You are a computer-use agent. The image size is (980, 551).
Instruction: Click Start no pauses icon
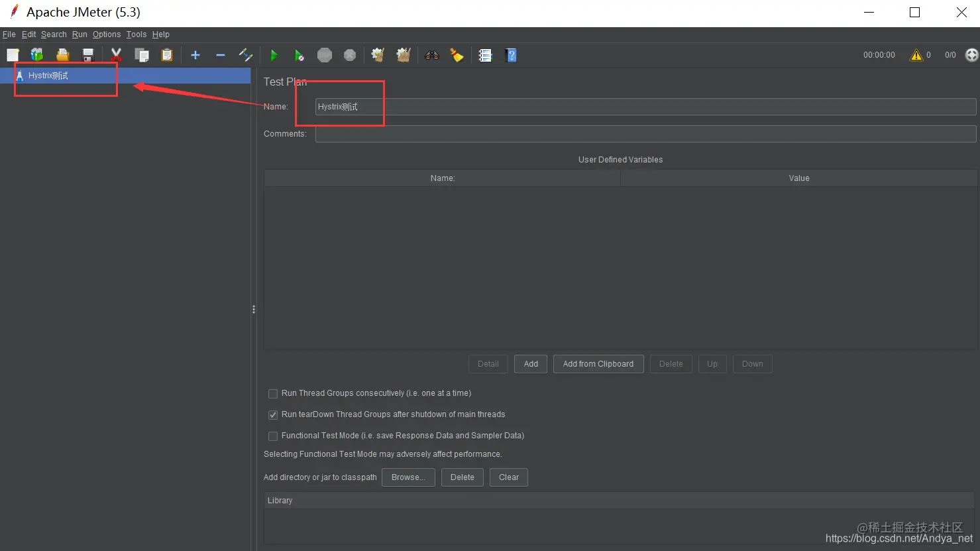pyautogui.click(x=299, y=55)
